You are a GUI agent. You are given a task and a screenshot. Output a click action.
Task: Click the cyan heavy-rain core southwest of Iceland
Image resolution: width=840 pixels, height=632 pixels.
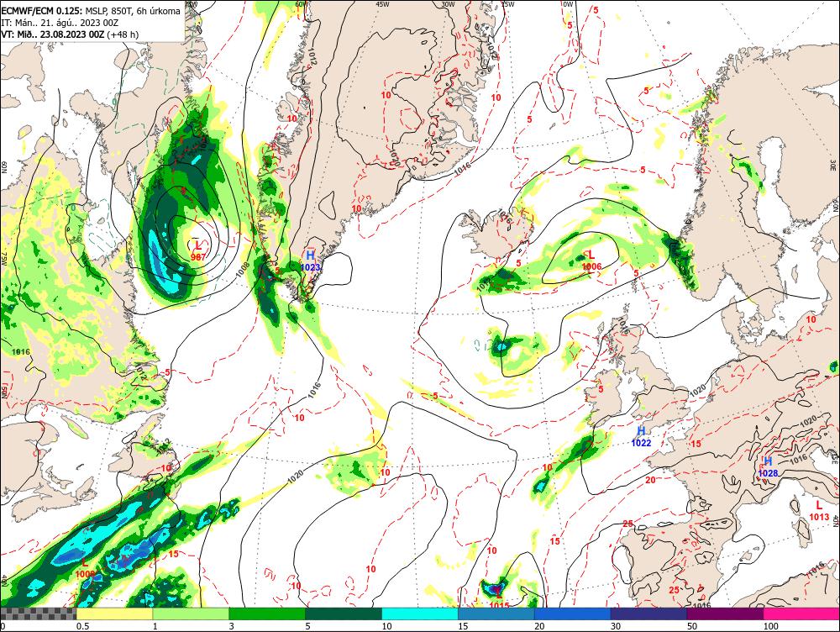pyautogui.click(x=501, y=346)
